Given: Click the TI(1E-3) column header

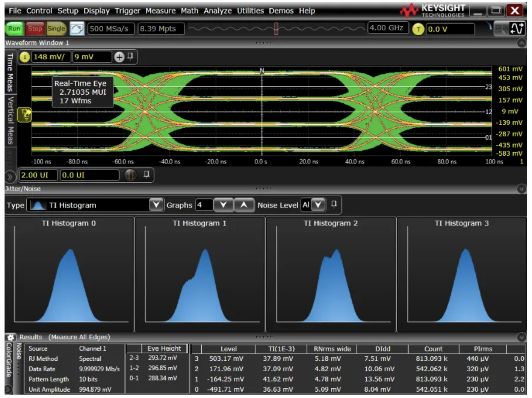Looking at the screenshot, I should coord(281,349).
